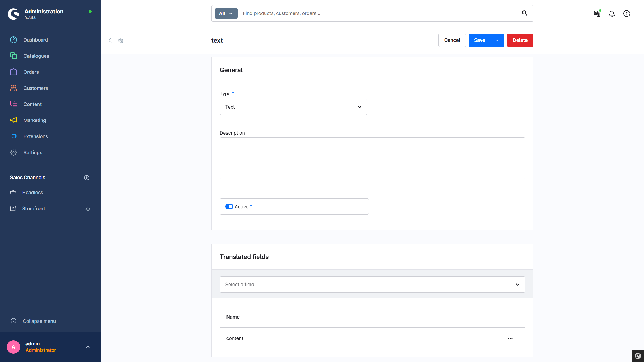Open notifications with the bell icon
Image resolution: width=644 pixels, height=362 pixels.
click(612, 13)
